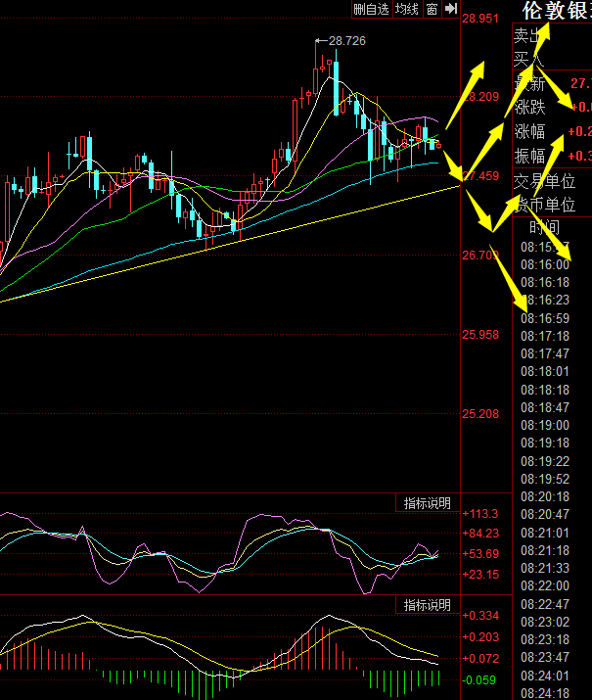Click the 25.208 price axis label

480,414
